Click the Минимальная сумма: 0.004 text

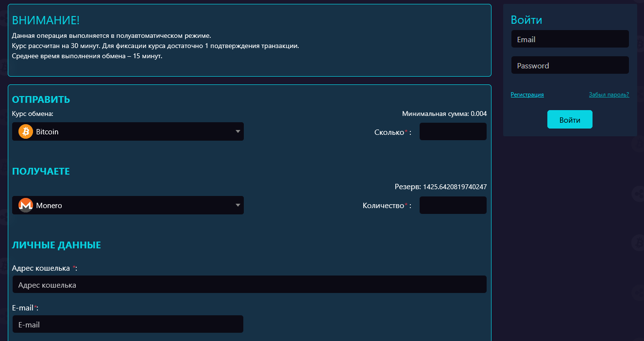coord(444,114)
